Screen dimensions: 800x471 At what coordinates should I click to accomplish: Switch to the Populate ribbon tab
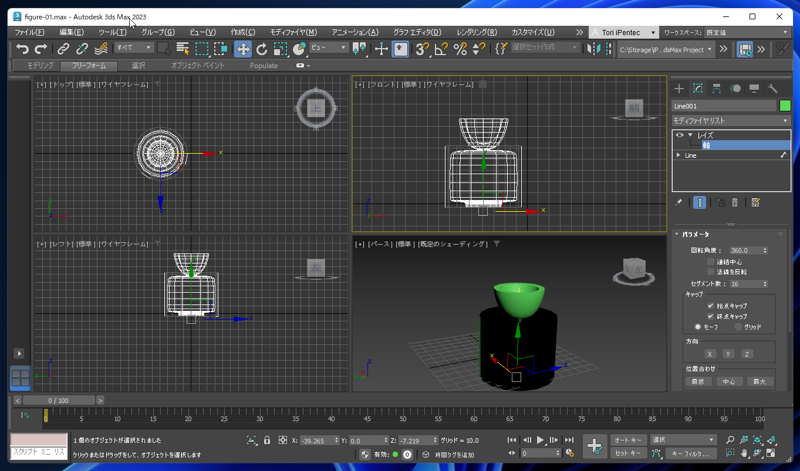coord(264,66)
